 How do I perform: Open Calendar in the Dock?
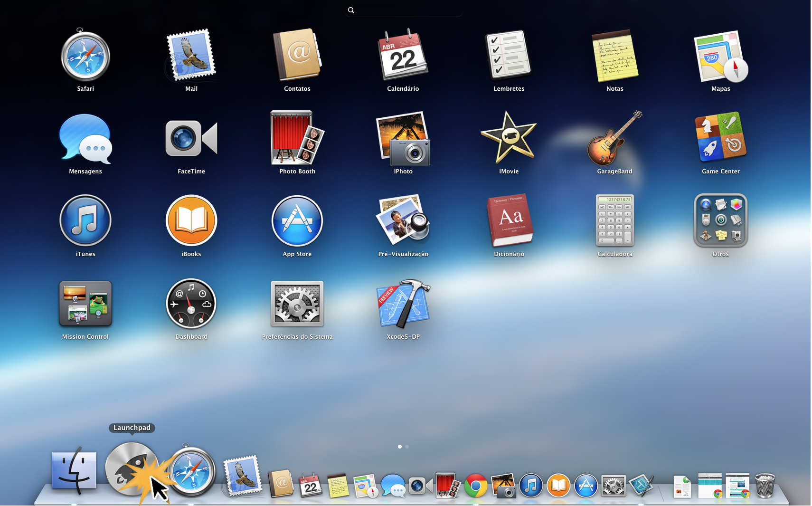pos(310,485)
